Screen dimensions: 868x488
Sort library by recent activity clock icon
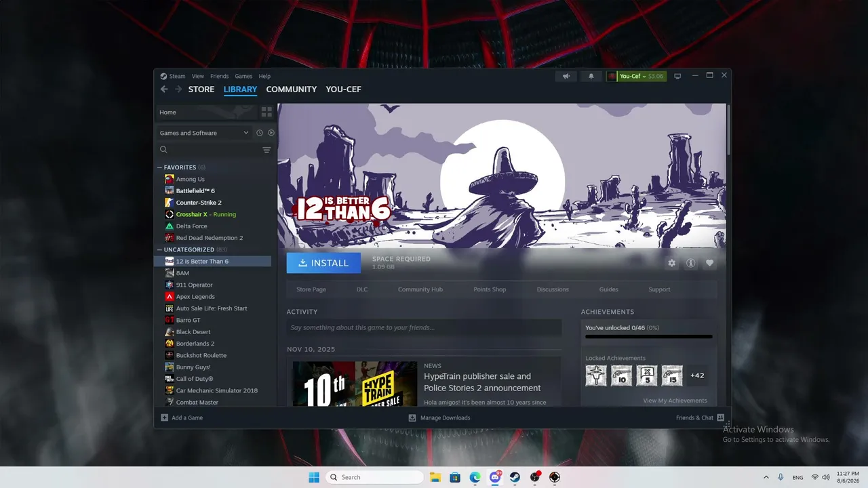[259, 133]
